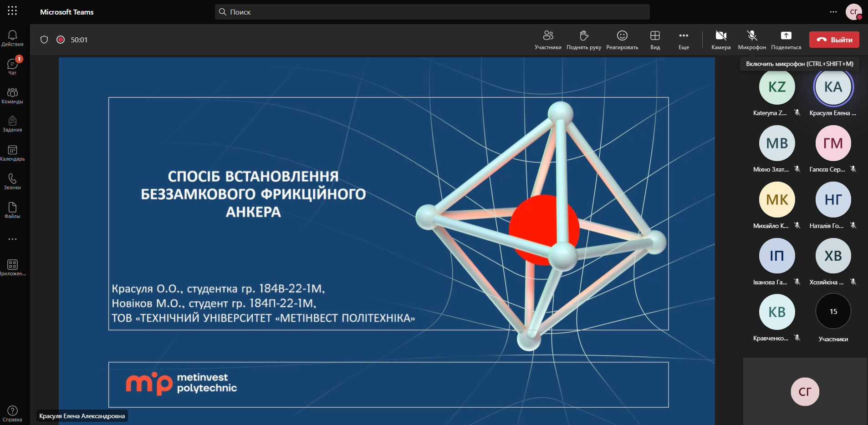
Task: Open the Calendar (Календарь) icon
Action: (12, 153)
